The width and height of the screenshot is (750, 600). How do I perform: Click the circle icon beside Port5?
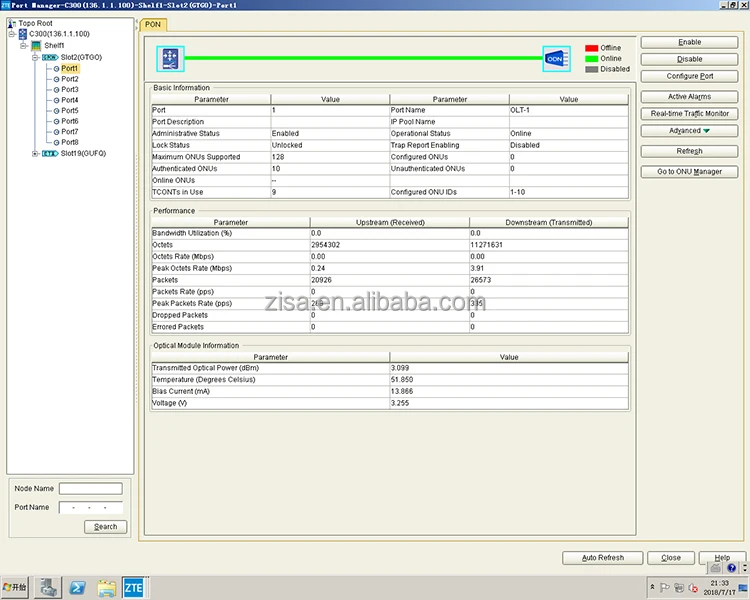[x=56, y=111]
